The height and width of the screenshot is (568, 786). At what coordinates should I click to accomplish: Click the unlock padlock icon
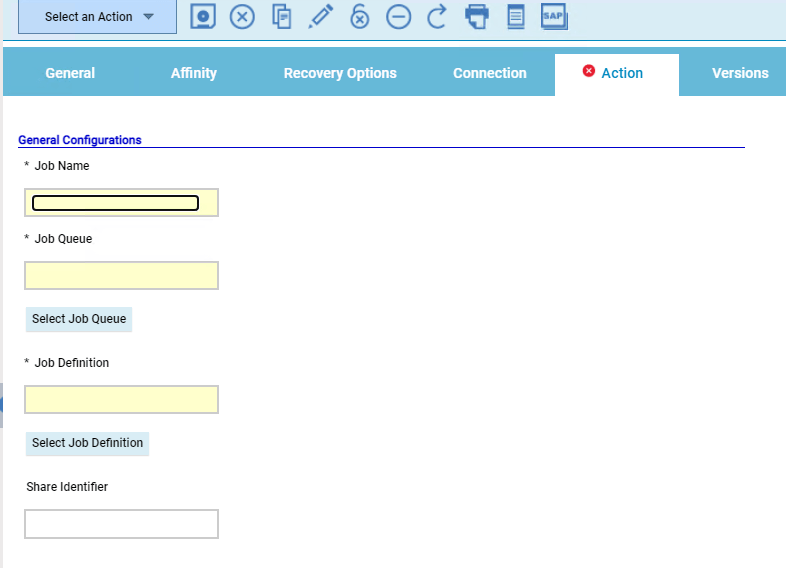[x=359, y=16]
